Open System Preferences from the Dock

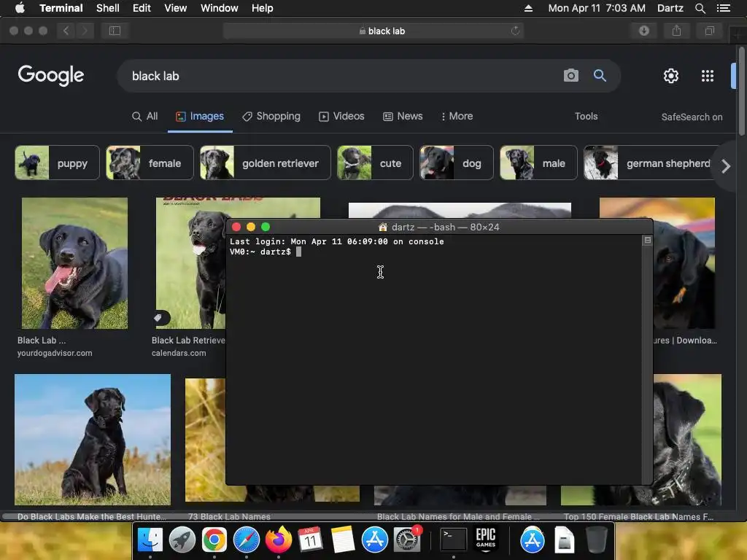pyautogui.click(x=407, y=540)
